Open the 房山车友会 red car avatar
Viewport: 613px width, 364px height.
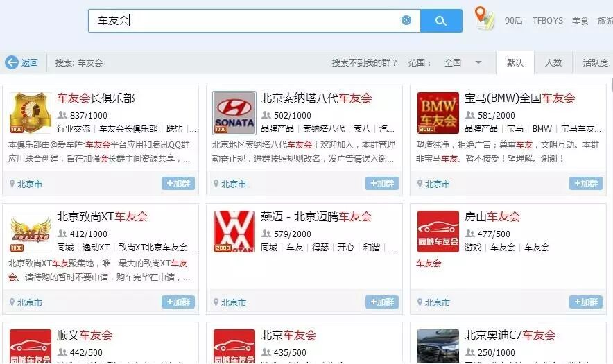point(438,232)
